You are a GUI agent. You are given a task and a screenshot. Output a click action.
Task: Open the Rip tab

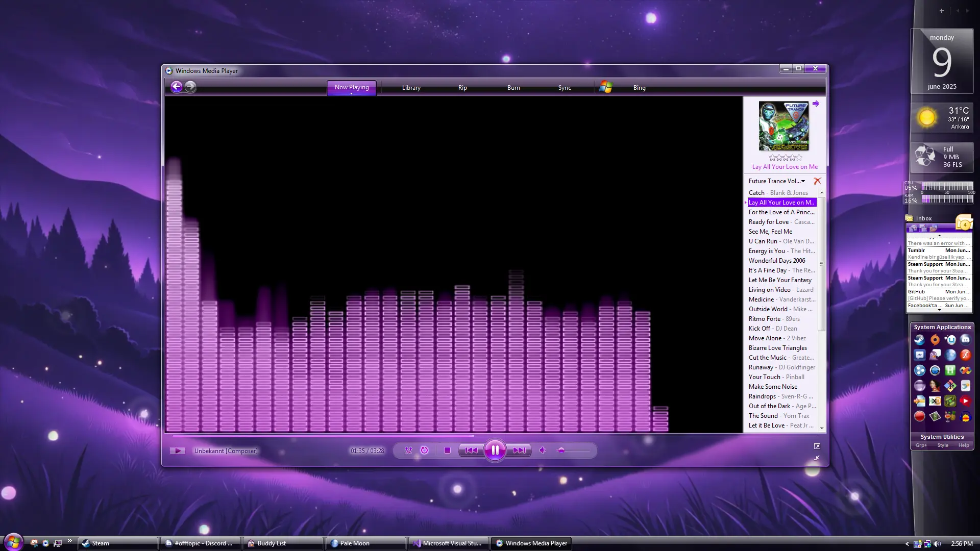point(462,88)
